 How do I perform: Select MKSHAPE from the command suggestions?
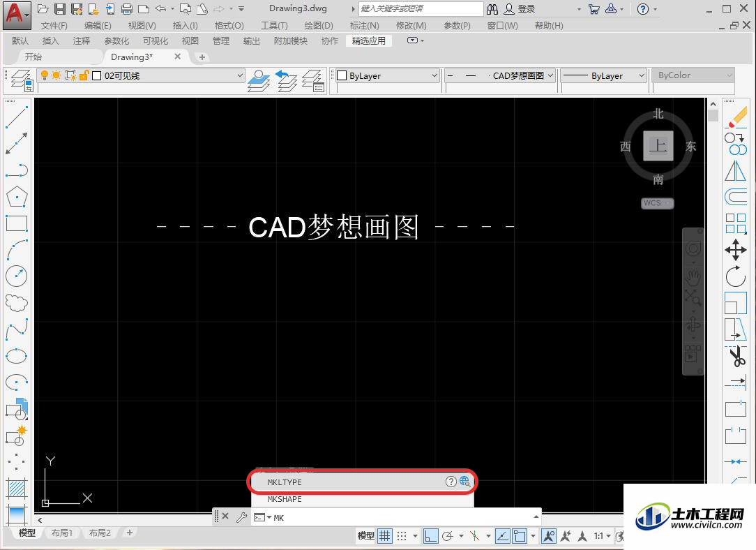tap(363, 499)
